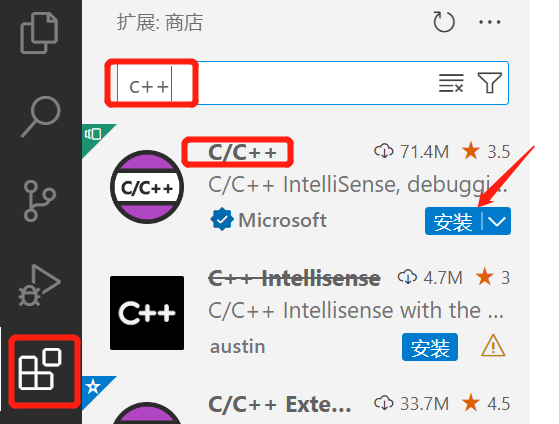Click the warning triangle on C++ Intellisense
559x424 pixels.
click(x=493, y=346)
